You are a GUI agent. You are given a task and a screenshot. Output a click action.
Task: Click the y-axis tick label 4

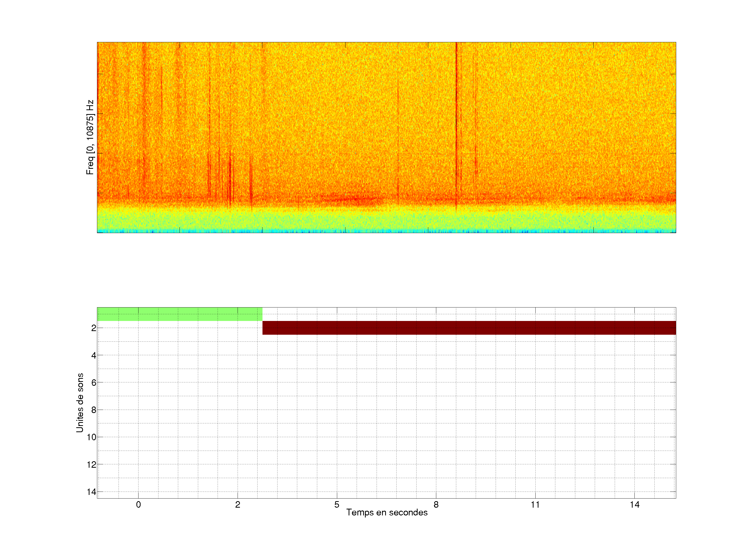[x=94, y=355]
